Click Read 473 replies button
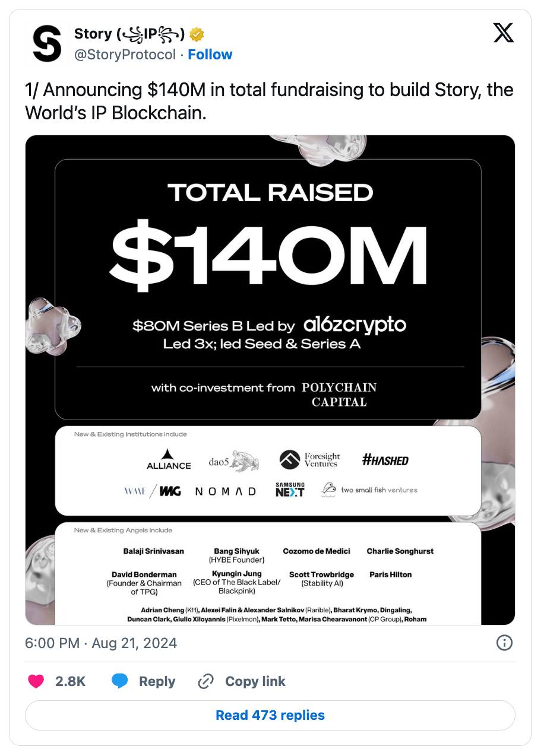The image size is (544, 756). 270,715
